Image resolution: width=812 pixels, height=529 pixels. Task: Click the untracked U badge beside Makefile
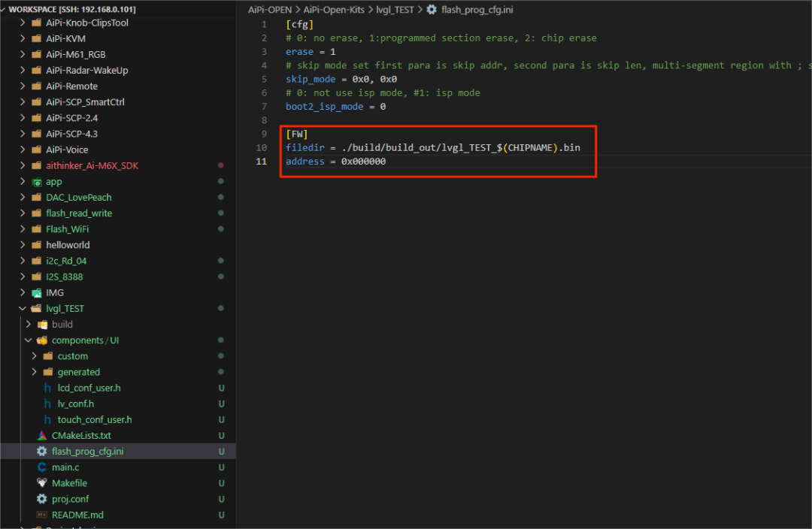coord(221,483)
